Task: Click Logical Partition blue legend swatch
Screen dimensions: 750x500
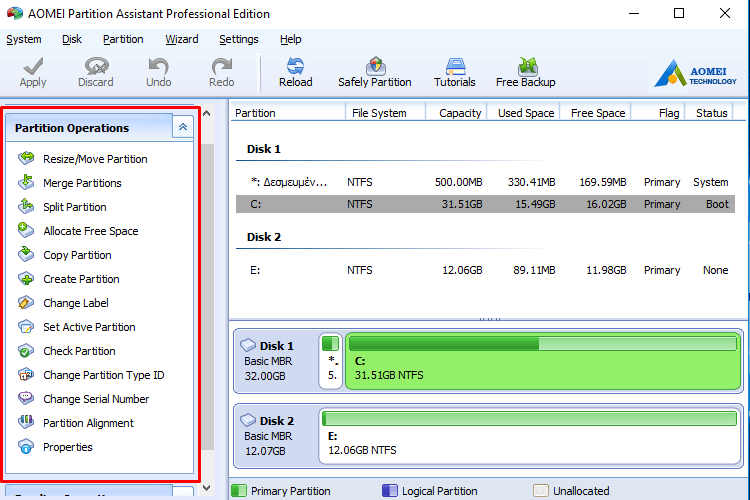Action: point(390,490)
